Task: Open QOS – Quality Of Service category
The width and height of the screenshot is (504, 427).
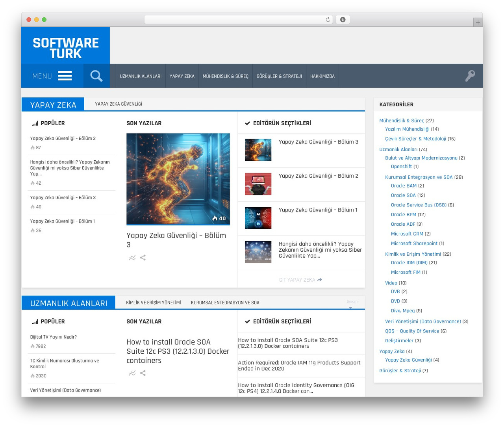Action: (x=412, y=331)
